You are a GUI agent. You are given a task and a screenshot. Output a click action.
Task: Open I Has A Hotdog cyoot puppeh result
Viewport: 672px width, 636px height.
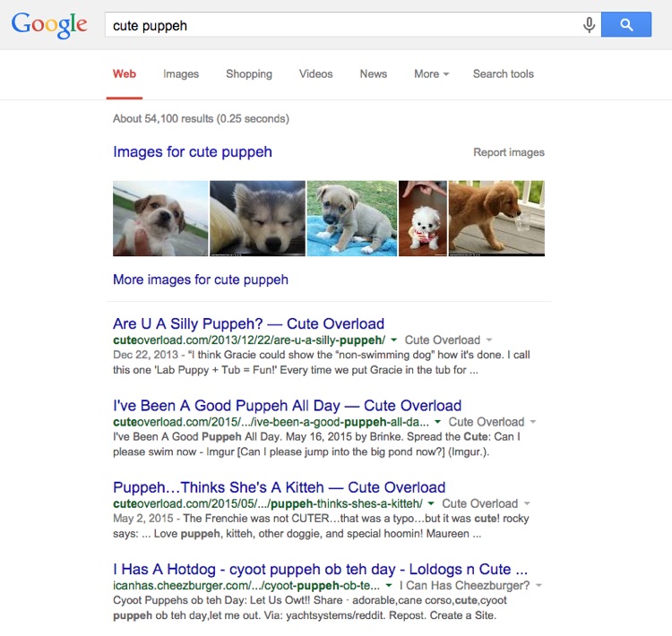tap(320, 569)
